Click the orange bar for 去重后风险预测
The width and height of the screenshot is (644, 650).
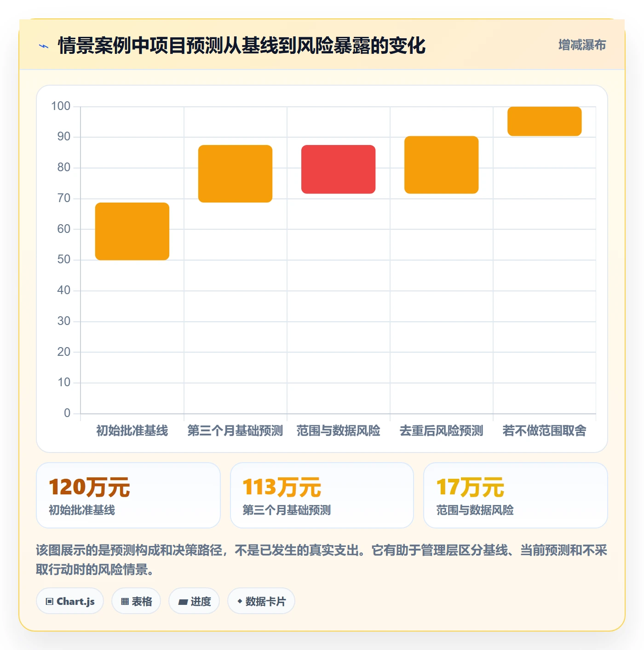[x=441, y=164]
